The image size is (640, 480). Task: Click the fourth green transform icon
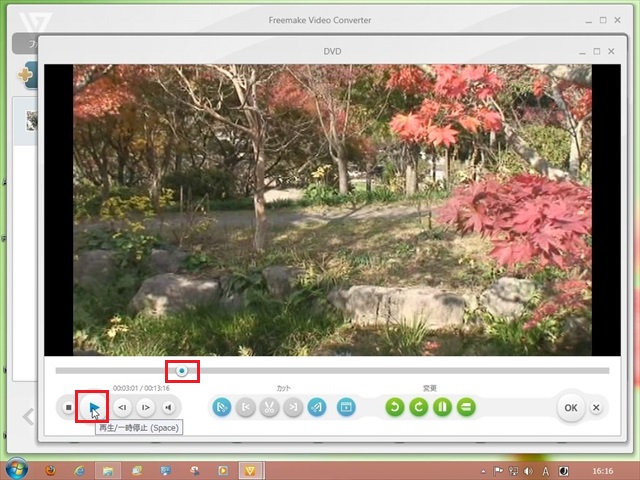466,407
